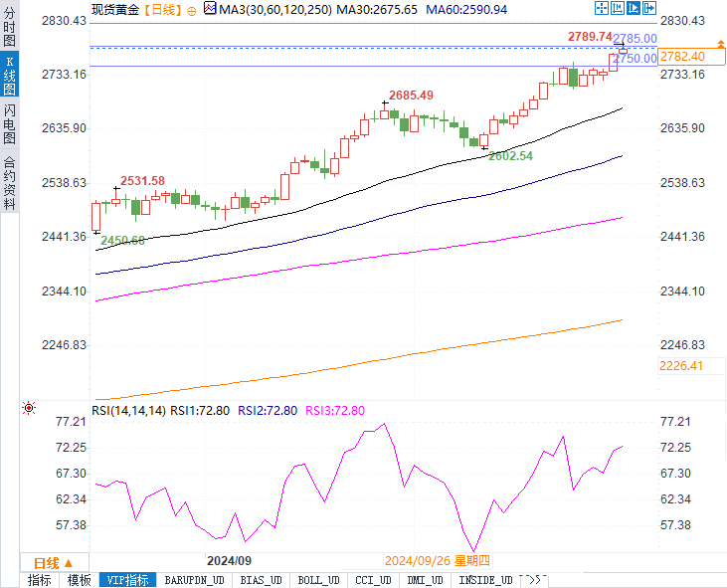727x588 pixels.
Task: Switch to 闪电图 side tab
Action: tap(9, 124)
